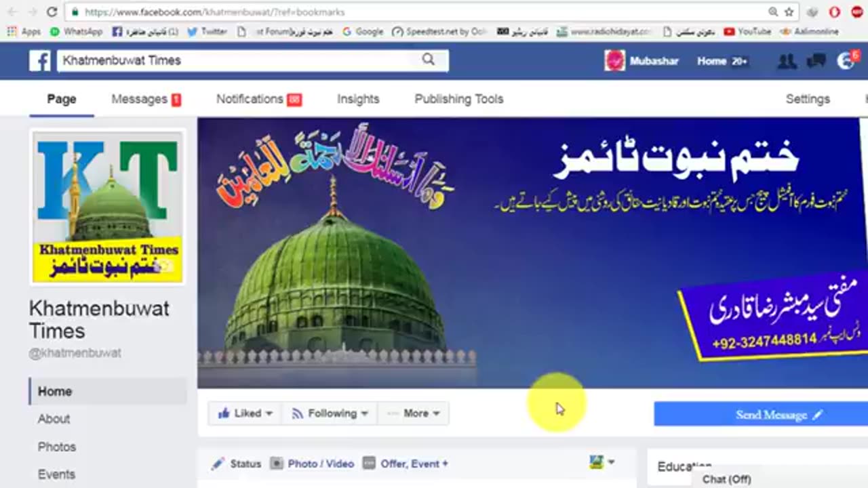
Task: Click the Offer, Event + composer option
Action: click(406, 464)
